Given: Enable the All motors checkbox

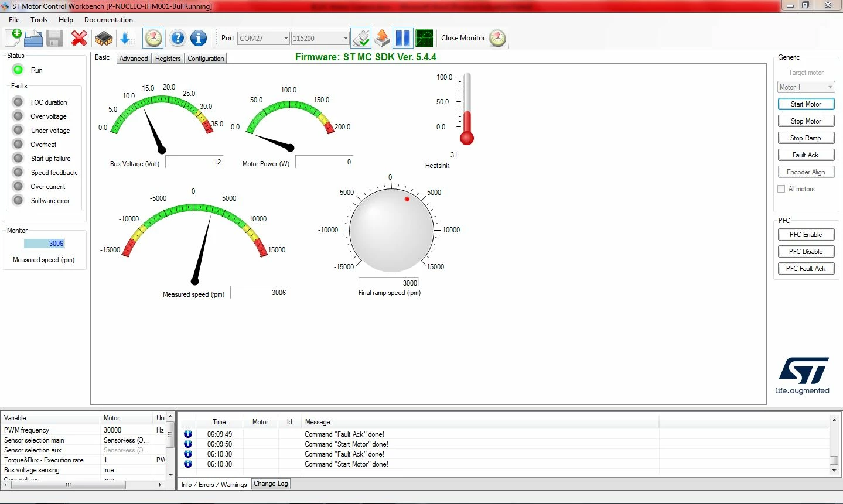Looking at the screenshot, I should (781, 188).
